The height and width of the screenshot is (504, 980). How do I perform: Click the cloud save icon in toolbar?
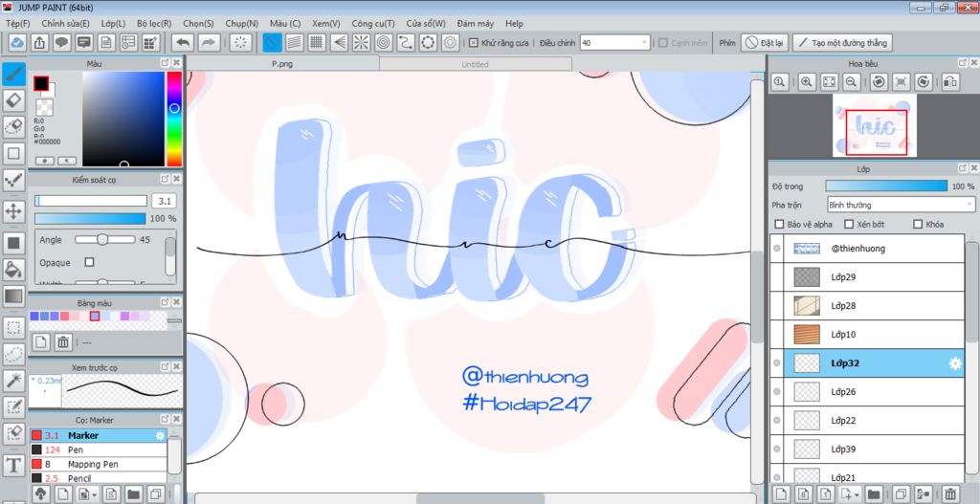[17, 42]
